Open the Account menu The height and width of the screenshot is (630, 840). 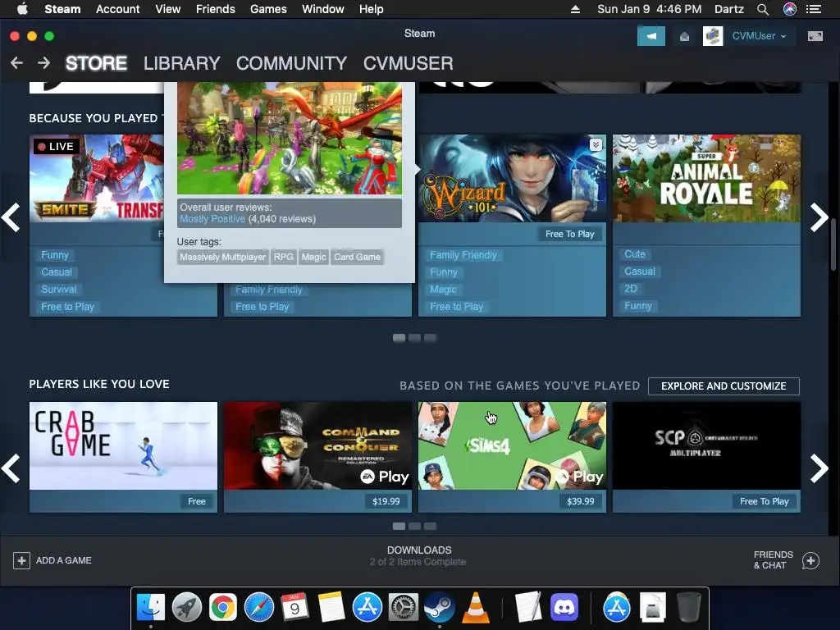(x=117, y=9)
